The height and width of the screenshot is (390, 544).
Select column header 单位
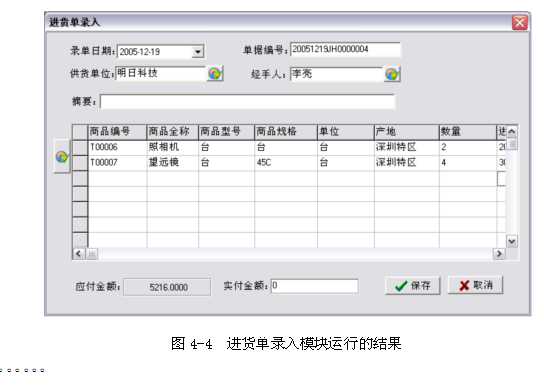(346, 132)
